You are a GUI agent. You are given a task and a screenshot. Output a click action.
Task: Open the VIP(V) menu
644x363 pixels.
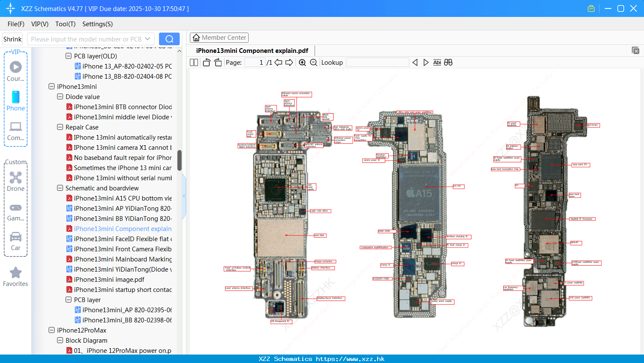[40, 24]
